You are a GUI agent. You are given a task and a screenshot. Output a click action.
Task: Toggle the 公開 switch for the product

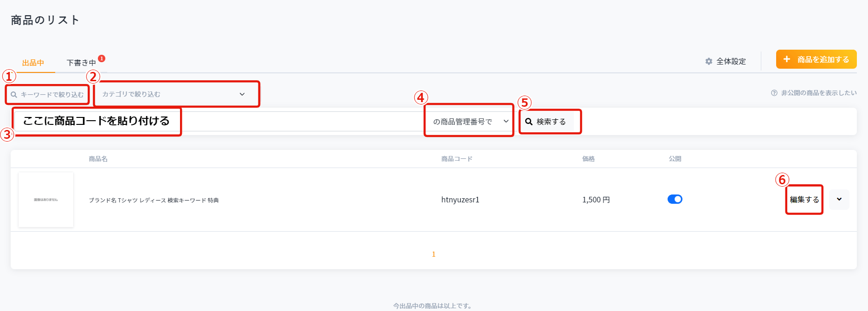click(x=675, y=199)
